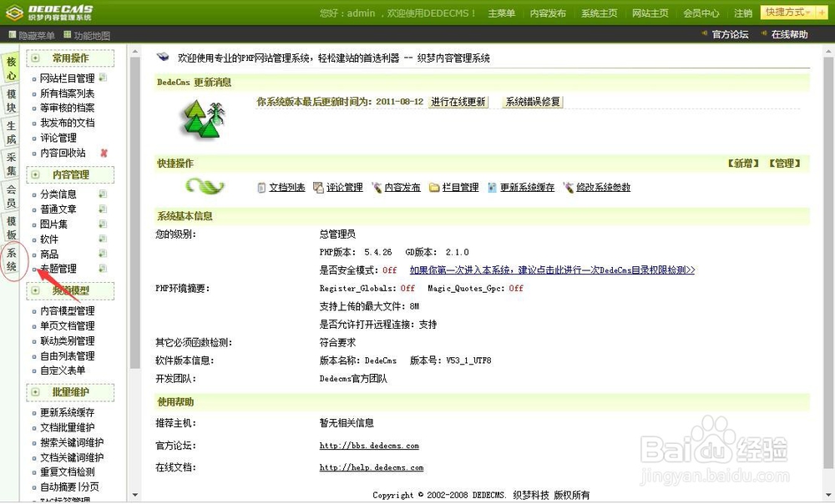Open the 官方论坛 link in toolbar
The height and width of the screenshot is (504, 835).
pyautogui.click(x=730, y=34)
